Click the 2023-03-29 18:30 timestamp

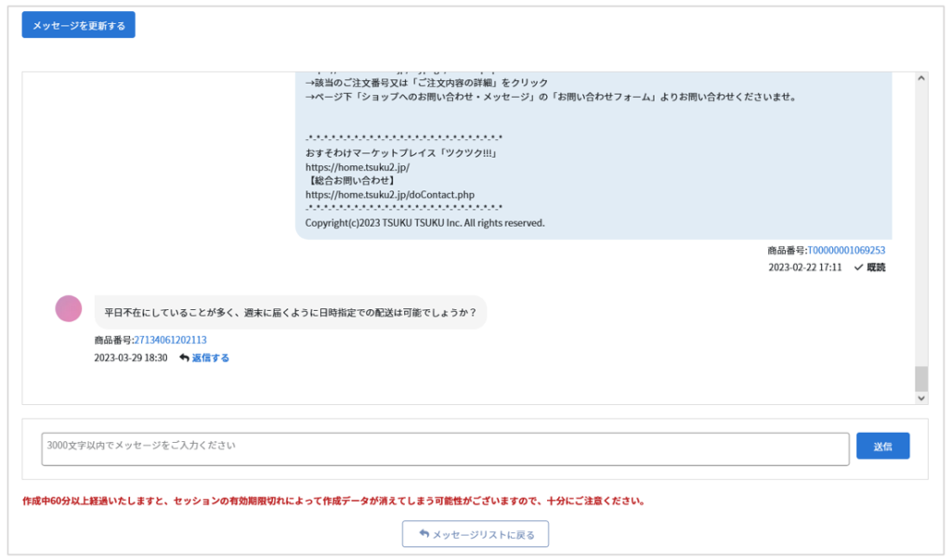click(131, 358)
